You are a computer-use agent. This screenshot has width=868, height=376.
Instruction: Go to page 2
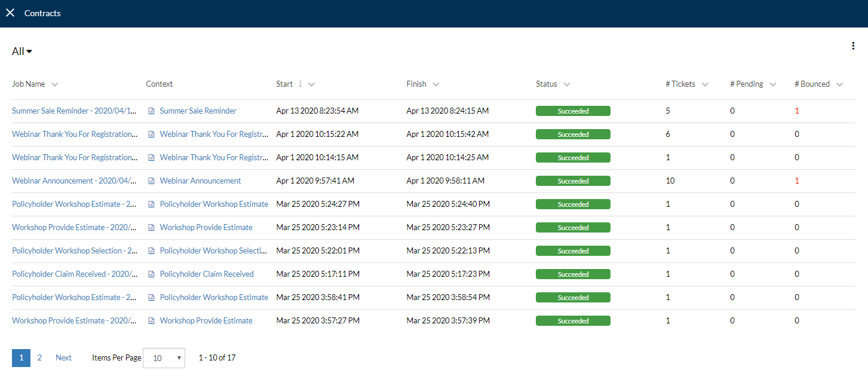39,358
